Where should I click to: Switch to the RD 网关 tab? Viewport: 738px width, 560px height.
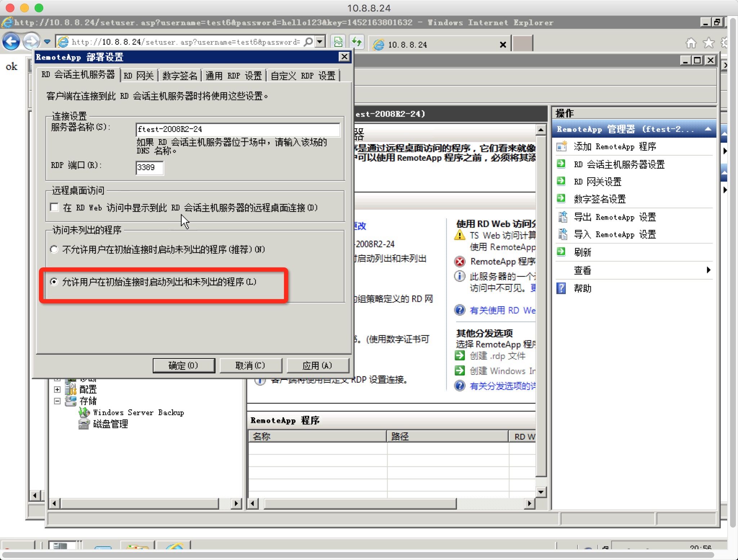[139, 76]
